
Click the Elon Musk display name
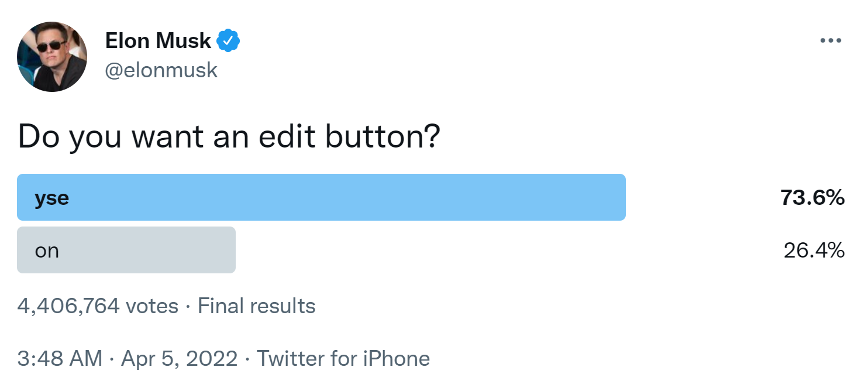point(158,41)
